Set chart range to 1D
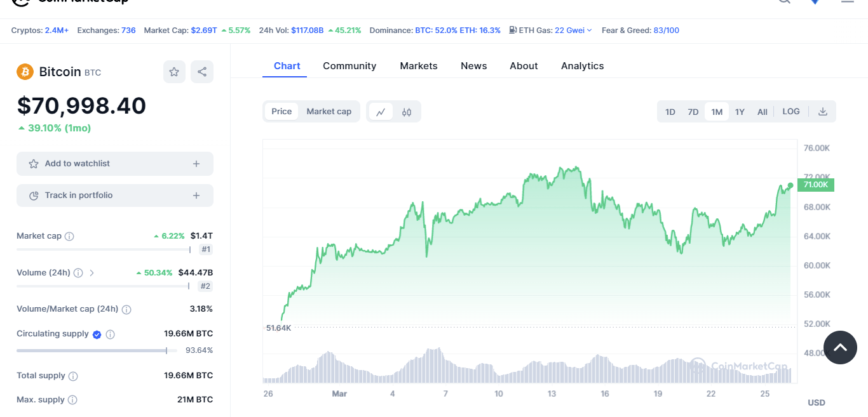Viewport: 868px width, 417px height. click(x=670, y=112)
